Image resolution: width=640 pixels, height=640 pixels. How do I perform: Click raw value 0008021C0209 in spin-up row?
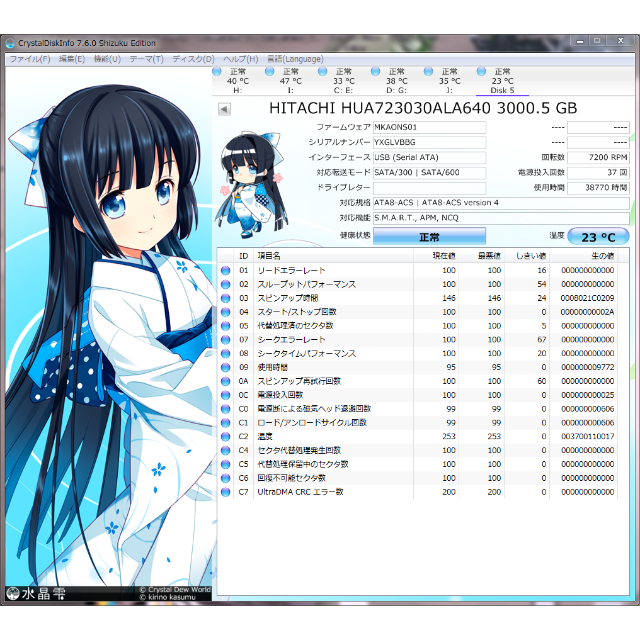[x=587, y=298]
